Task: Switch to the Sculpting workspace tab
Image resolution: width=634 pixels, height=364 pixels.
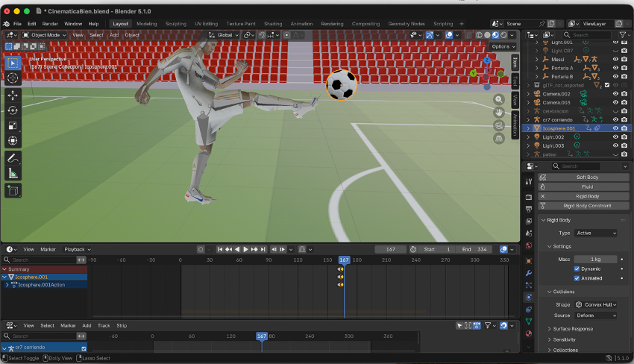Action: tap(176, 24)
